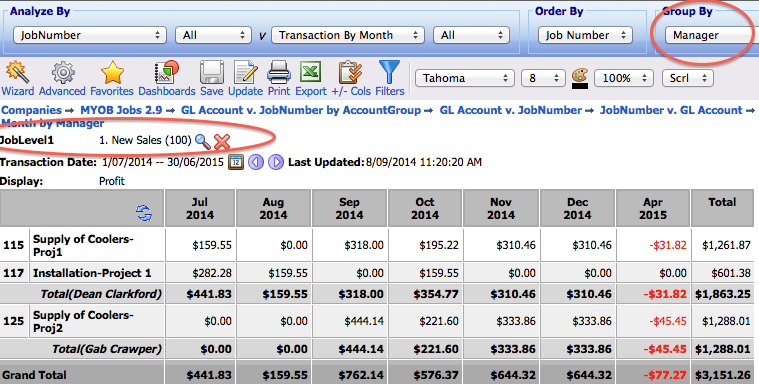
Task: Click the refresh arrows in table header
Action: pos(144,213)
